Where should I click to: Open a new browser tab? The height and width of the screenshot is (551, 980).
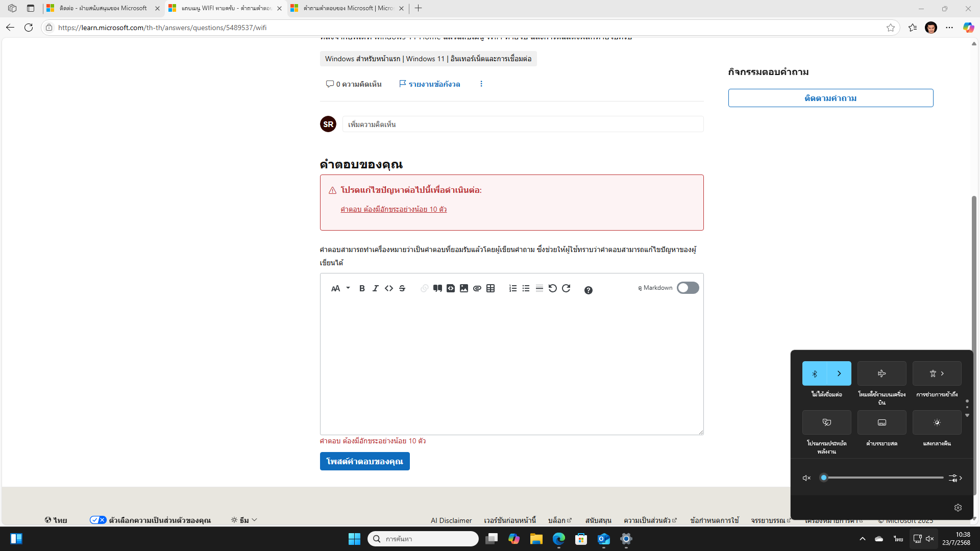click(x=419, y=8)
